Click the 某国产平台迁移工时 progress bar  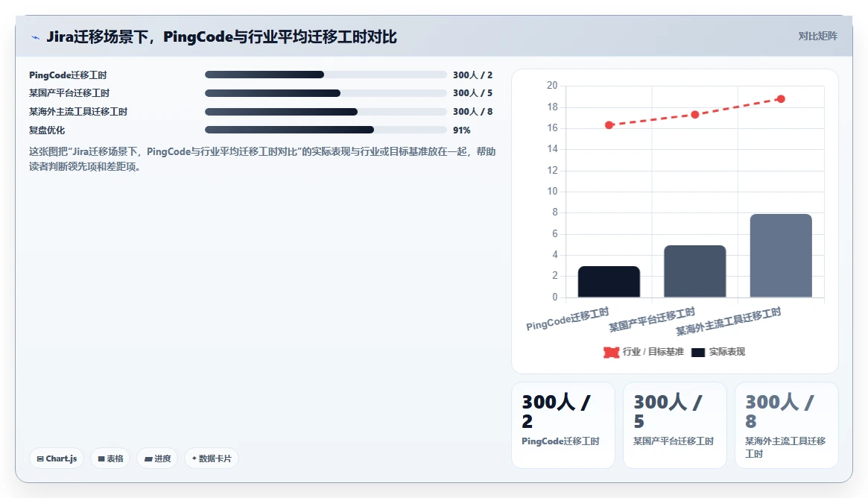[326, 93]
